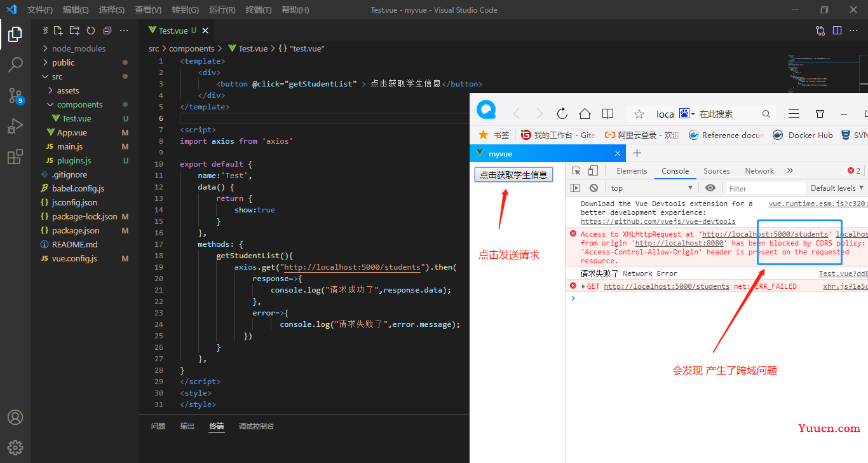Reload the page in the browser
868x463 pixels.
562,114
